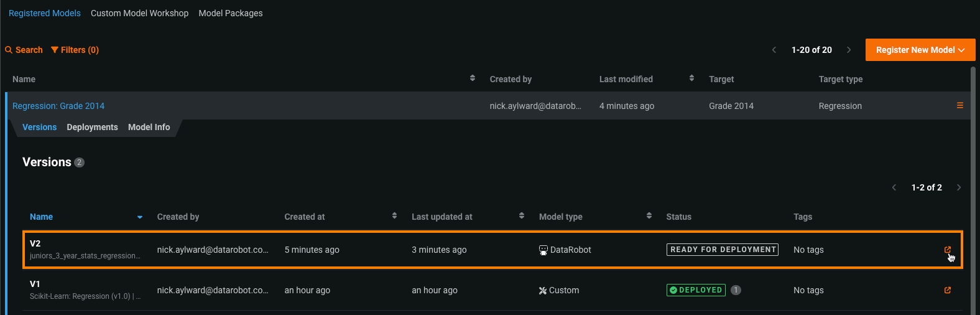980x315 pixels.
Task: Switch to Custom Model Workshop tab
Action: click(139, 13)
